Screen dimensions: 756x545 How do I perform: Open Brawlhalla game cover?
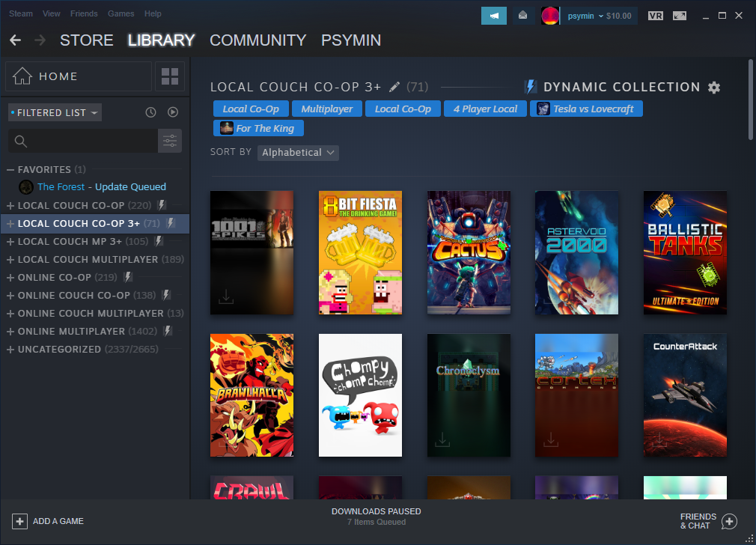click(x=252, y=395)
